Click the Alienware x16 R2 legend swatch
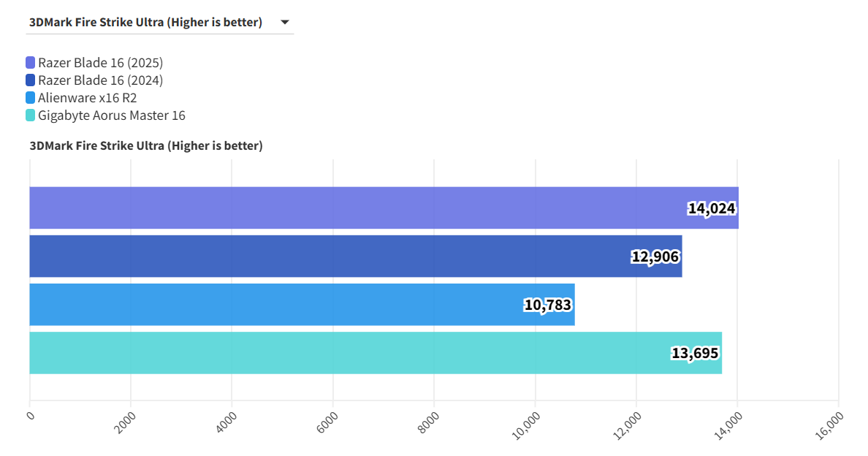 [x=31, y=98]
